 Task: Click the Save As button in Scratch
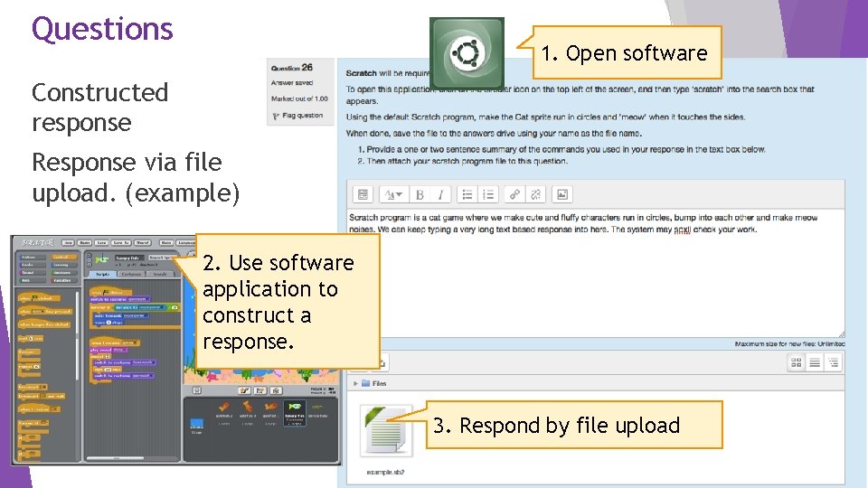point(121,242)
